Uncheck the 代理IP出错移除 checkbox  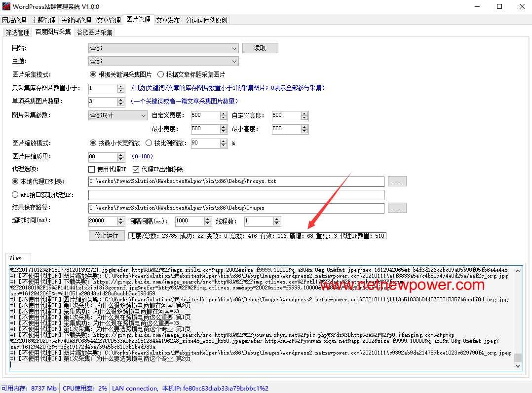pos(158,169)
